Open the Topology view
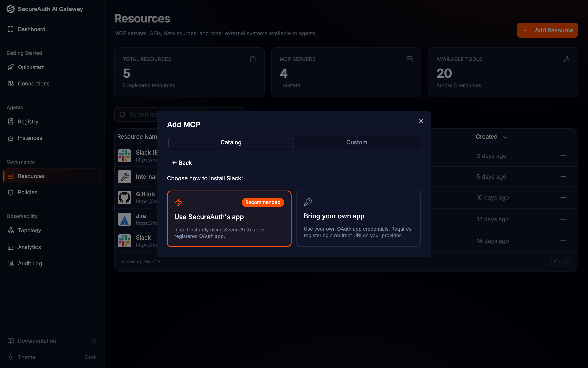The width and height of the screenshot is (588, 368). (52, 230)
